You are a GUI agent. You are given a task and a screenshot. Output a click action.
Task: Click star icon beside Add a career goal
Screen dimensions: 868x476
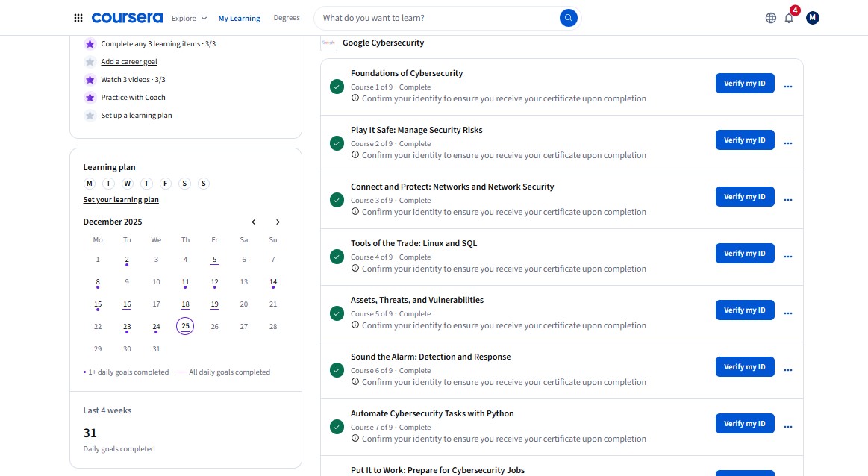90,62
